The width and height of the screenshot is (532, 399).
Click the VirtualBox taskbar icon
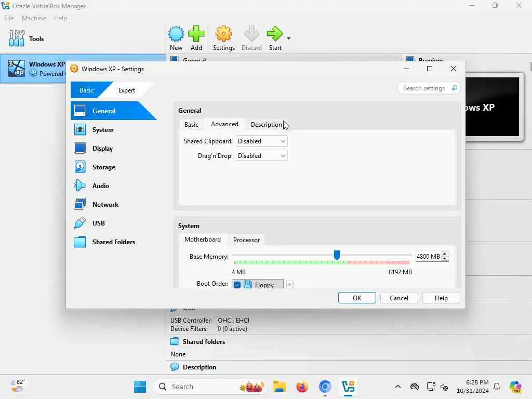[348, 387]
